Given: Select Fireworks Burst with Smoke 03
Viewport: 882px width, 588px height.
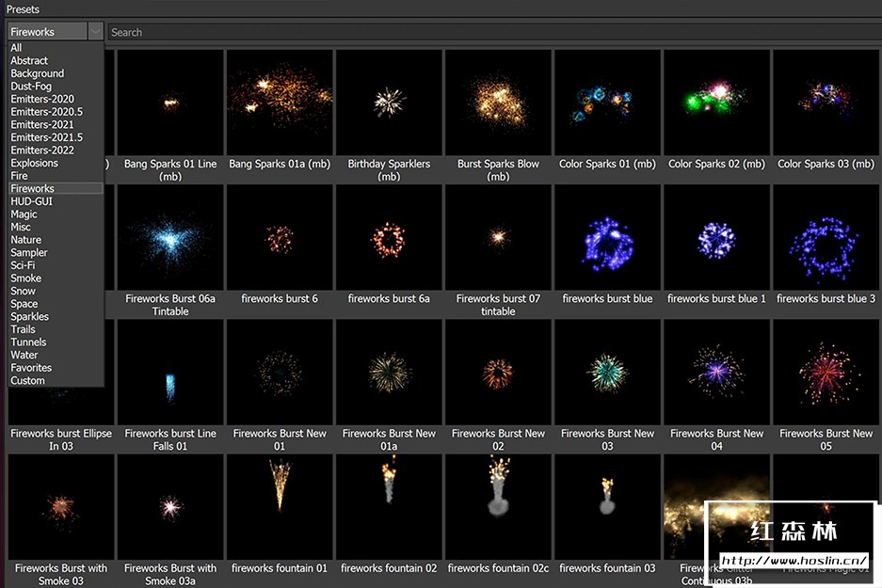Looking at the screenshot, I should click(x=61, y=507).
